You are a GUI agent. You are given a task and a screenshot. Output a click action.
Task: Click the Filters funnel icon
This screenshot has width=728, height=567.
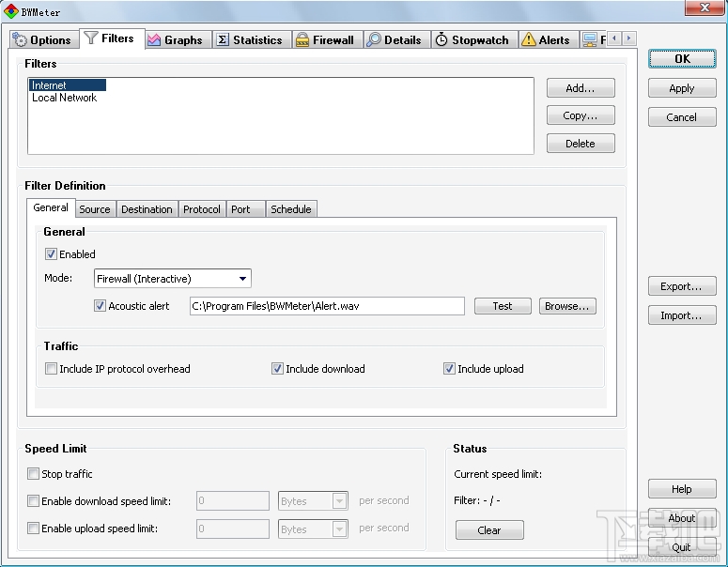coord(91,38)
